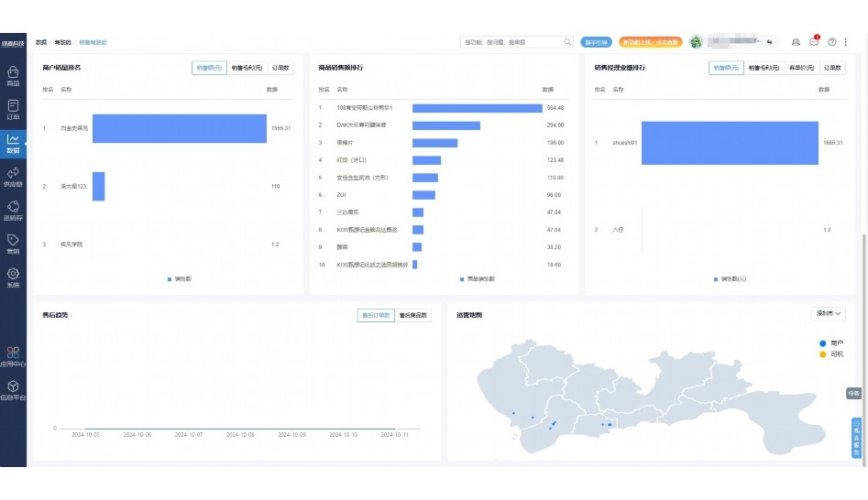Open 系统 settings gear in the sidebar
The height and width of the screenshot is (500, 868).
click(x=13, y=277)
